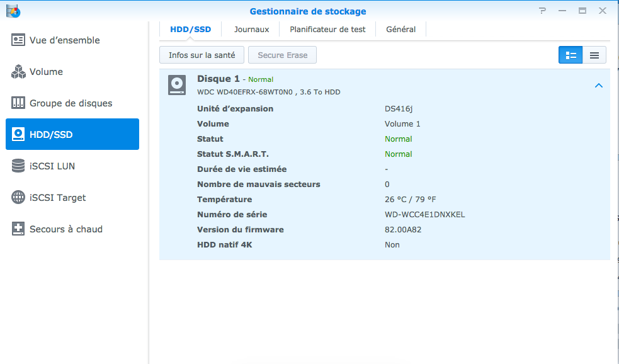Open Secours à chaud sidebar entry
This screenshot has width=619, height=364.
(72, 229)
